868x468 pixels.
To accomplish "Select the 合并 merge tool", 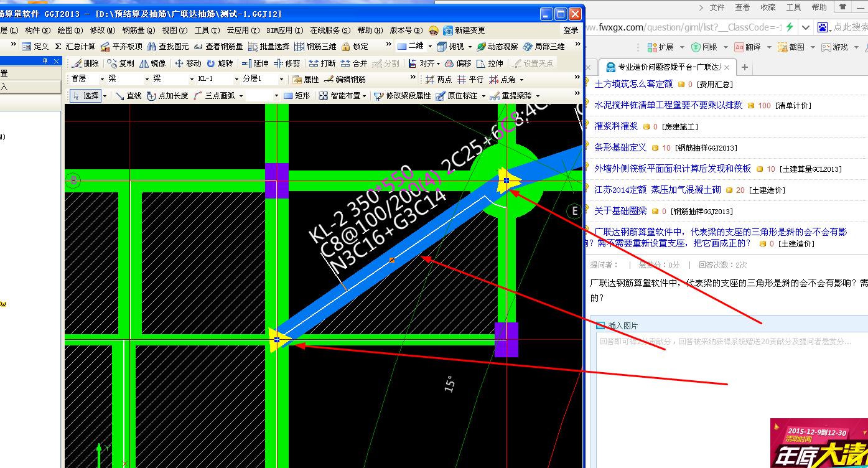I will coord(354,63).
